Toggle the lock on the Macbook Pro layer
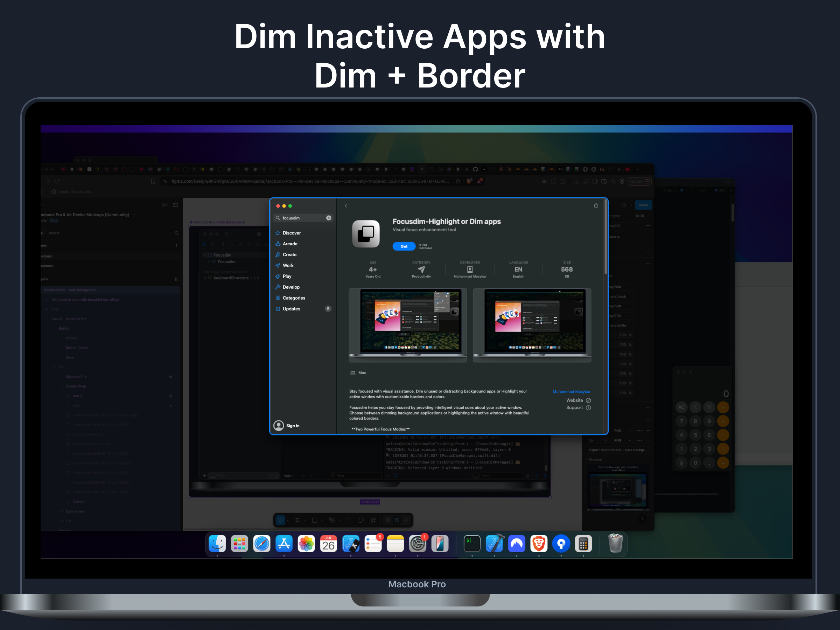Viewport: 840px width, 630px height. click(170, 377)
